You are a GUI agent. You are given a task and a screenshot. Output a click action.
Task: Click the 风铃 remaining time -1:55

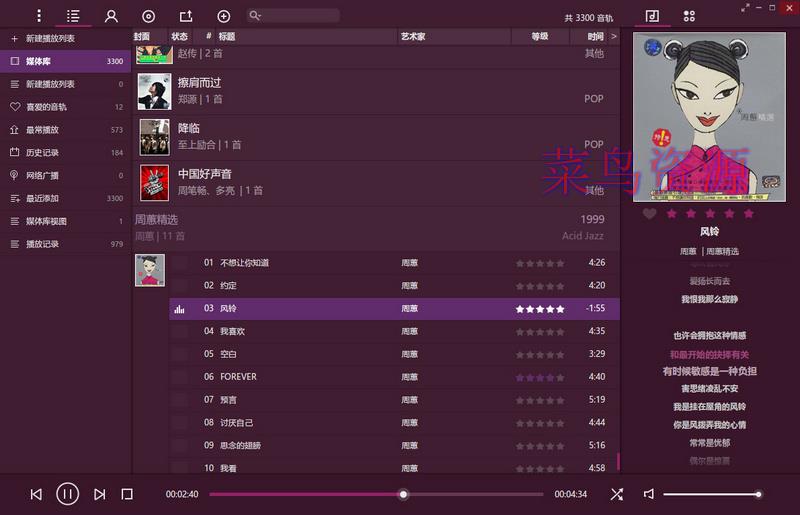[595, 308]
